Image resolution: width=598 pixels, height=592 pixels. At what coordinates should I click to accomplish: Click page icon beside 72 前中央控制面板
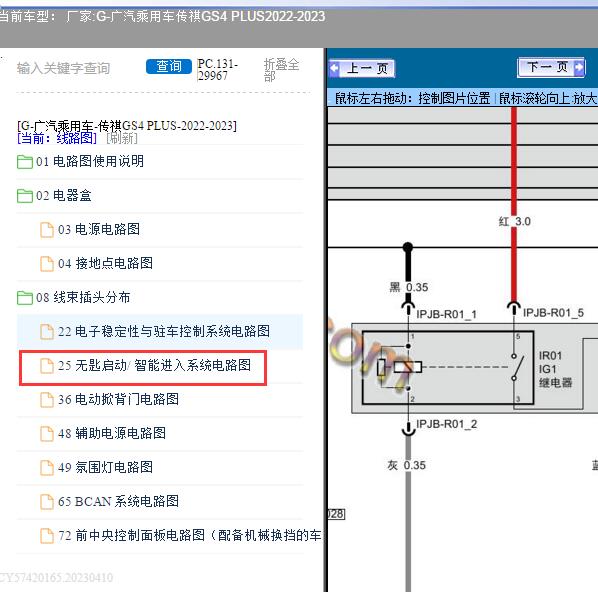pos(47,536)
